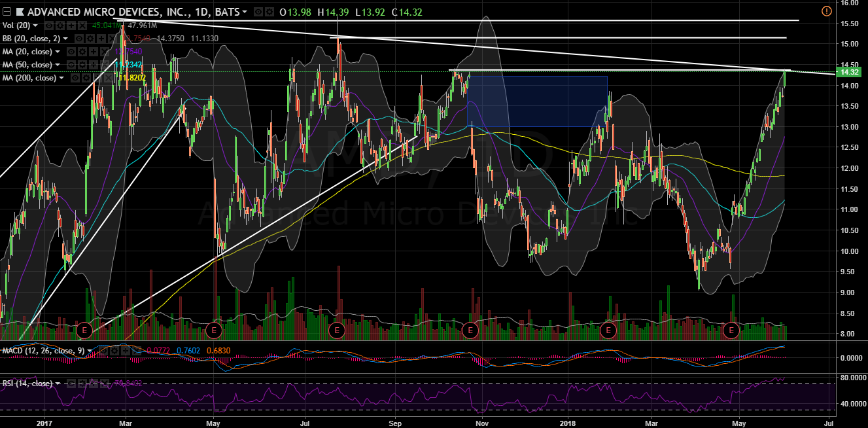Toggle visibility of the main AMD price series
The width and height of the screenshot is (868, 428).
[x=257, y=12]
